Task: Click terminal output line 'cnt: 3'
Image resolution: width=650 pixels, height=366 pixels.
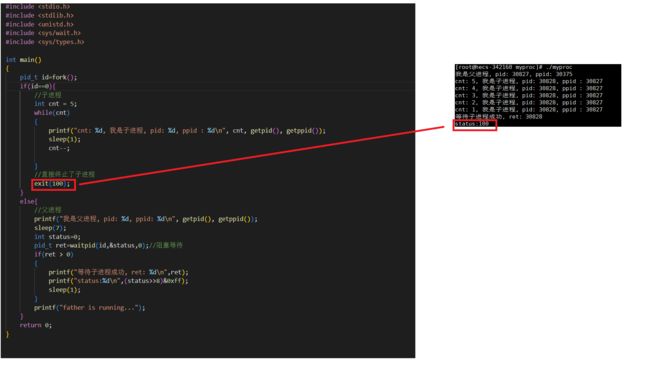Action: tap(529, 95)
